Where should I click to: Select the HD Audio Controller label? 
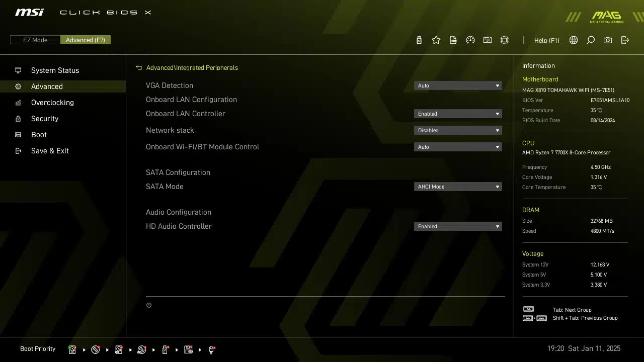tap(179, 226)
